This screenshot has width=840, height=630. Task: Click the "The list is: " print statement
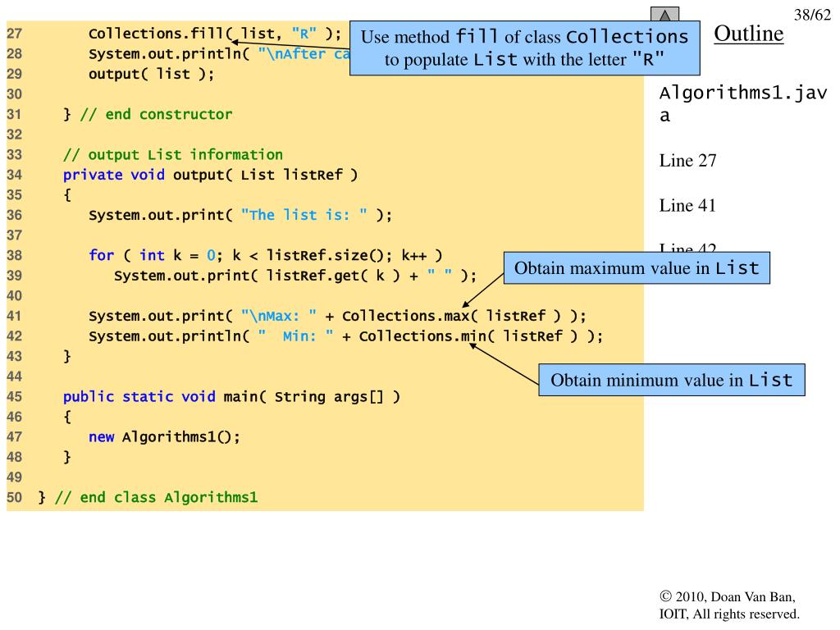coord(240,215)
